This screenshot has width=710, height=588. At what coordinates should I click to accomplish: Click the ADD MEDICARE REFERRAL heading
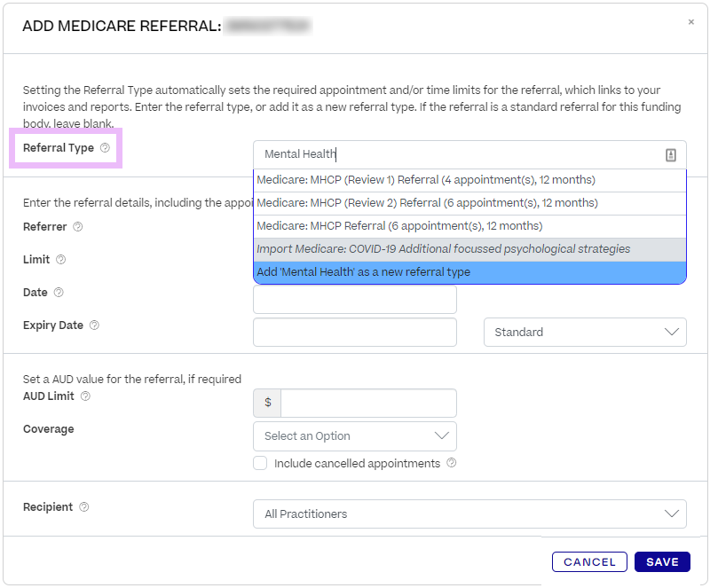tap(122, 27)
